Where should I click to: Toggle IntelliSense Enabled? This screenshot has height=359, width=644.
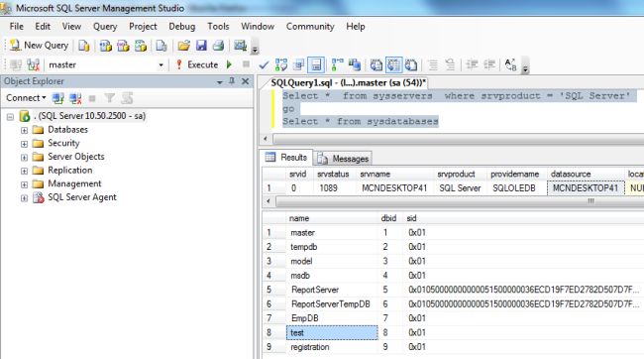coord(316,64)
